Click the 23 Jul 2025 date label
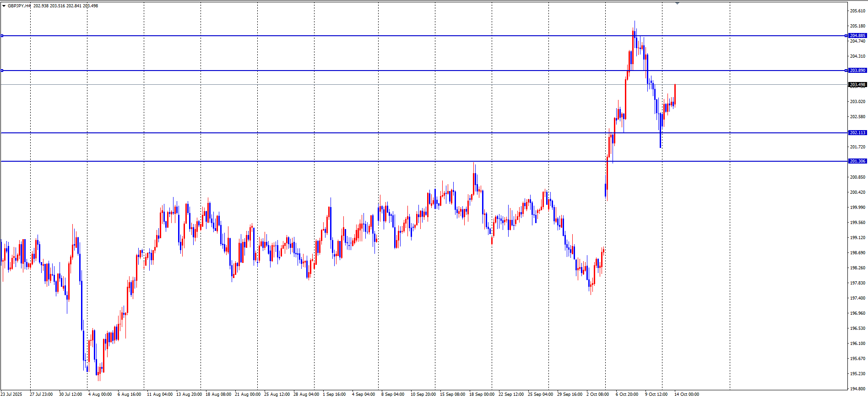This screenshot has height=399, width=868. tap(11, 394)
